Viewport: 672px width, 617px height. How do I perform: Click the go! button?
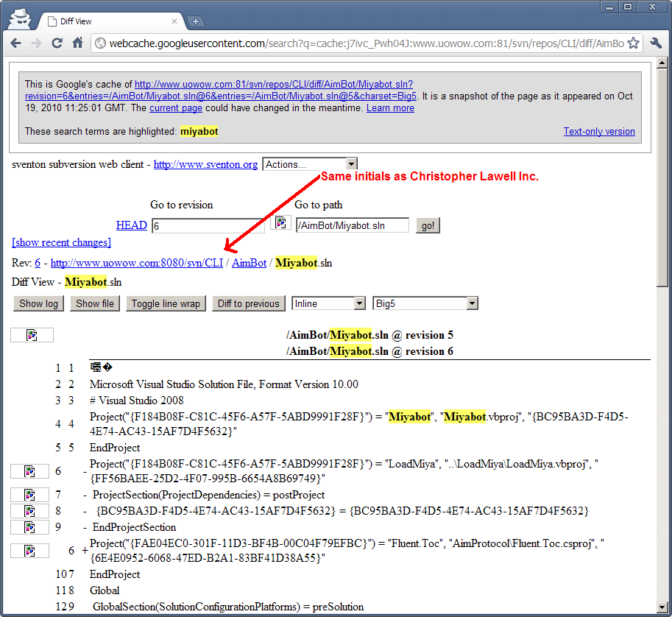tap(428, 225)
